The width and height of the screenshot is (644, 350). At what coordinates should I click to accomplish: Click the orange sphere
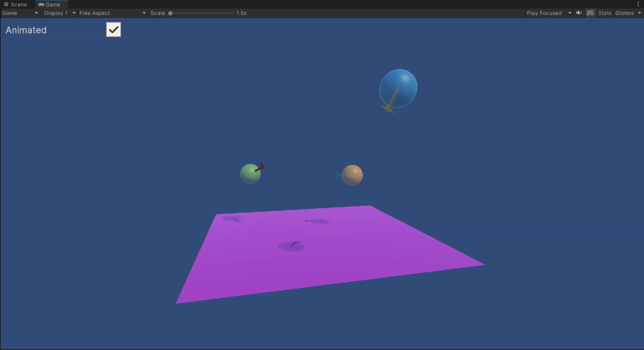[352, 175]
